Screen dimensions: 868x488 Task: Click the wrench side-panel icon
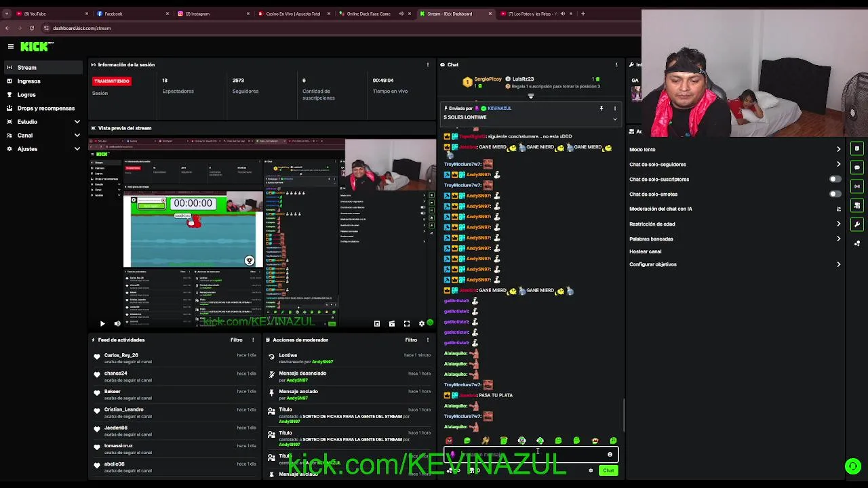pyautogui.click(x=857, y=224)
